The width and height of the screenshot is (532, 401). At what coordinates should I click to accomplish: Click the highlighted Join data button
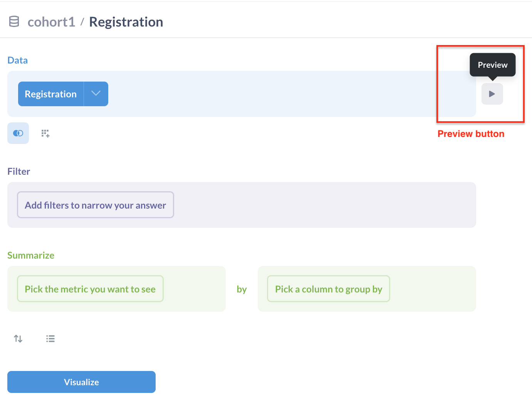[18, 133]
